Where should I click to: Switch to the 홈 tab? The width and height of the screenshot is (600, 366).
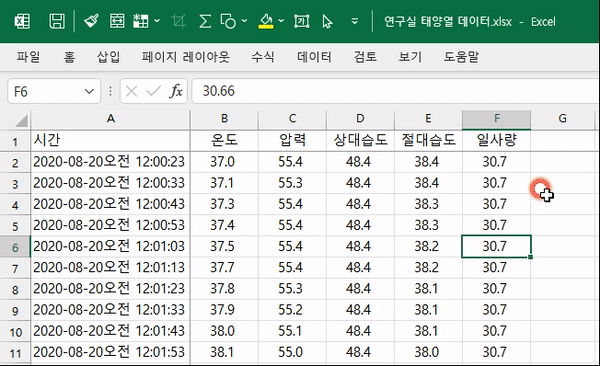pos(69,57)
